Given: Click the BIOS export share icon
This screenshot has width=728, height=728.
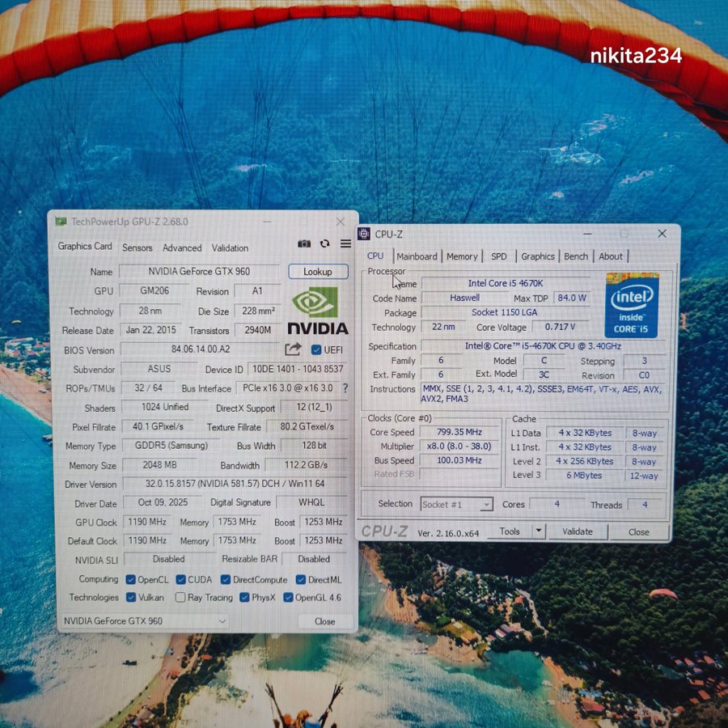Looking at the screenshot, I should (293, 349).
